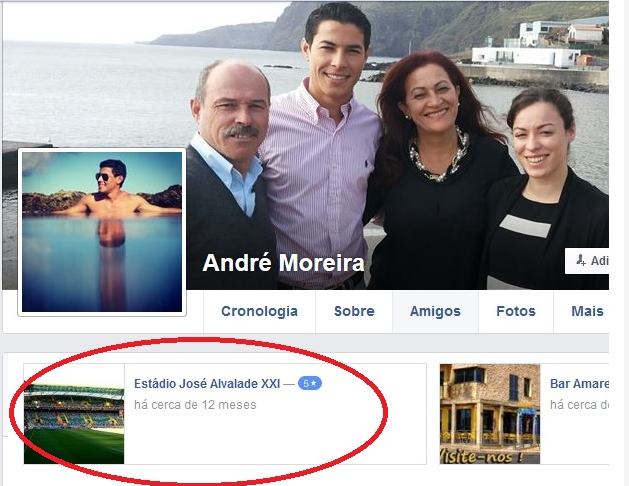The height and width of the screenshot is (486, 629).
Task: Click the 'Visite-nos!' text on the bar image
Action: coord(481,456)
